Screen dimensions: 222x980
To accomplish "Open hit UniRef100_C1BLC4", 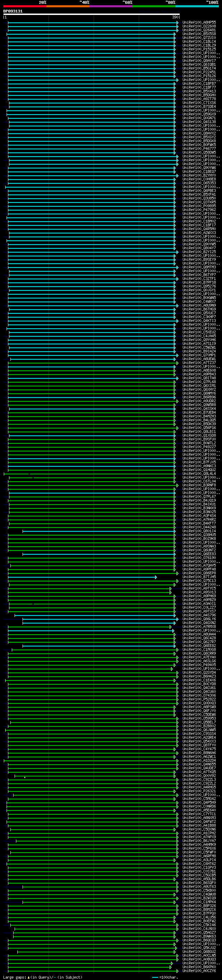I will pyautogui.click(x=199, y=41).
